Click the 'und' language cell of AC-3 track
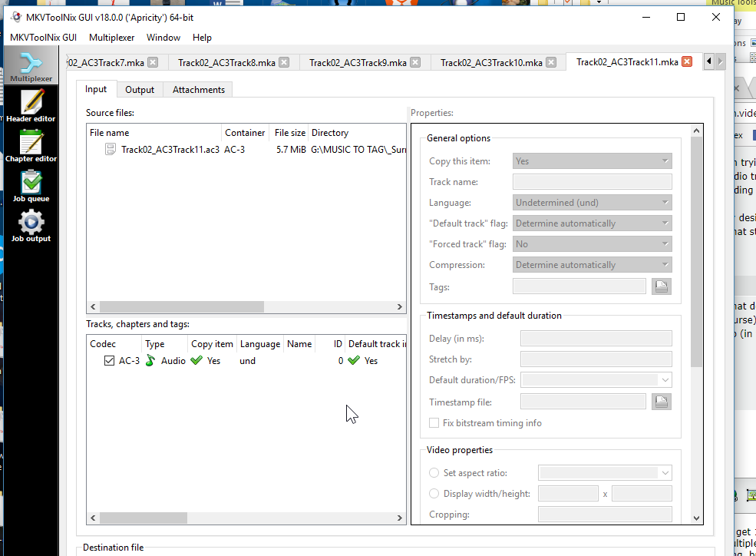 (248, 361)
